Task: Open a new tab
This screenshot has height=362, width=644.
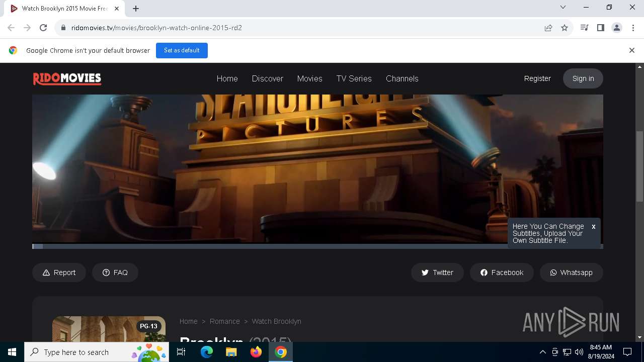Action: pyautogui.click(x=136, y=9)
